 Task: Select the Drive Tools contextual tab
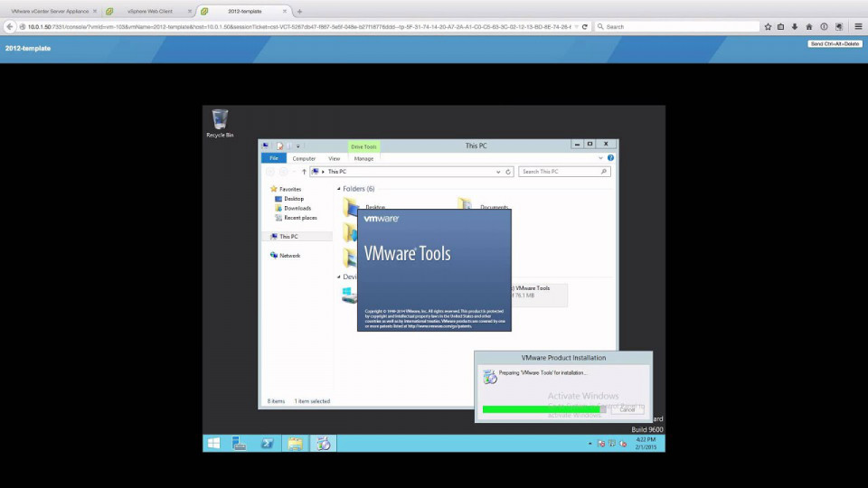coord(363,146)
